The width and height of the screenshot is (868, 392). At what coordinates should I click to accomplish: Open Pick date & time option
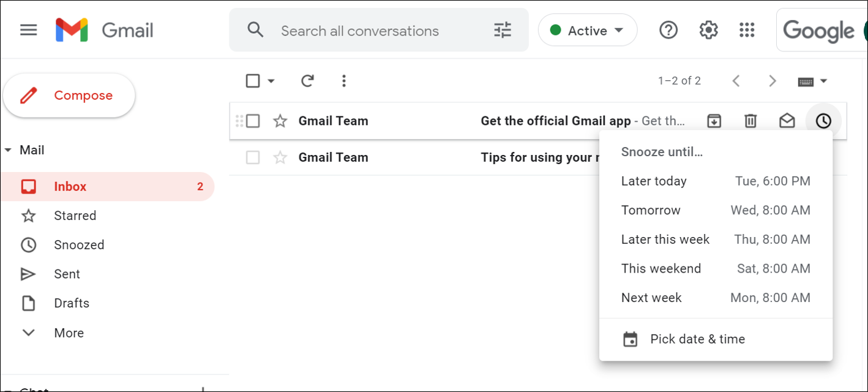click(x=697, y=339)
